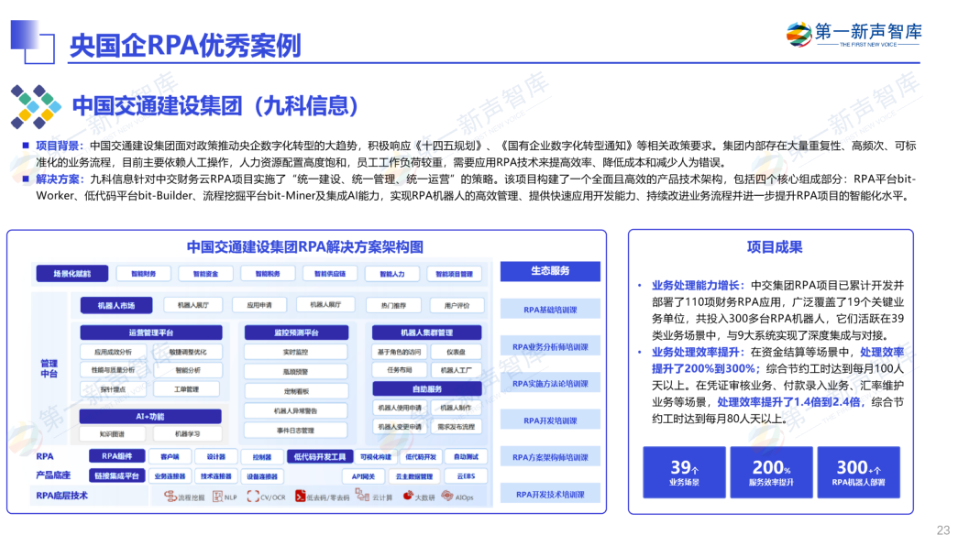
Task: Click the API网关 box
Action: pos(363,476)
